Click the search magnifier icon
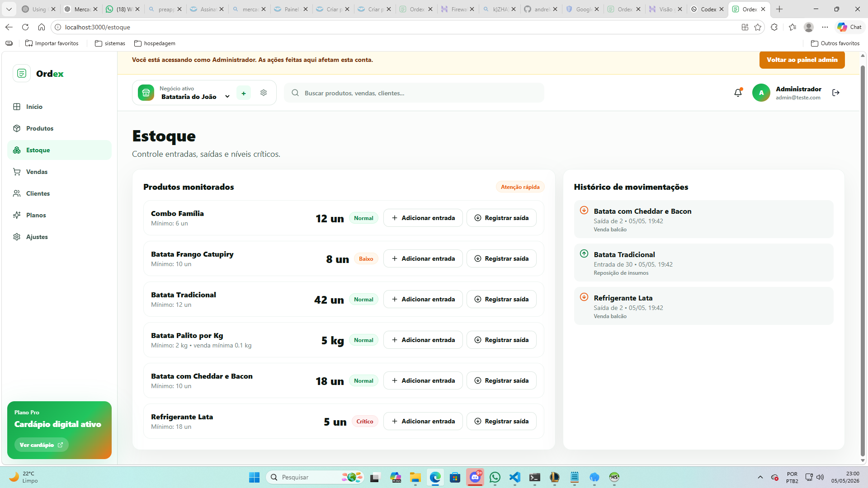The height and width of the screenshot is (488, 868). click(x=295, y=93)
